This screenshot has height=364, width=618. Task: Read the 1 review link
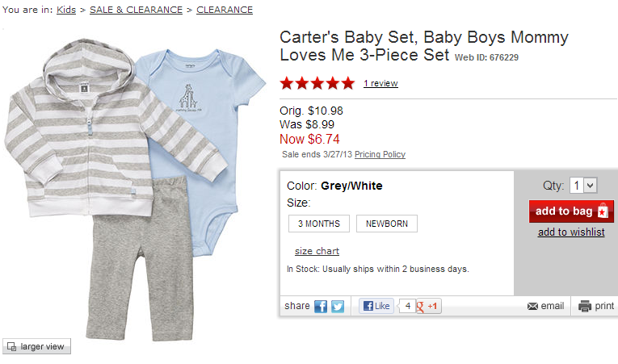[380, 83]
